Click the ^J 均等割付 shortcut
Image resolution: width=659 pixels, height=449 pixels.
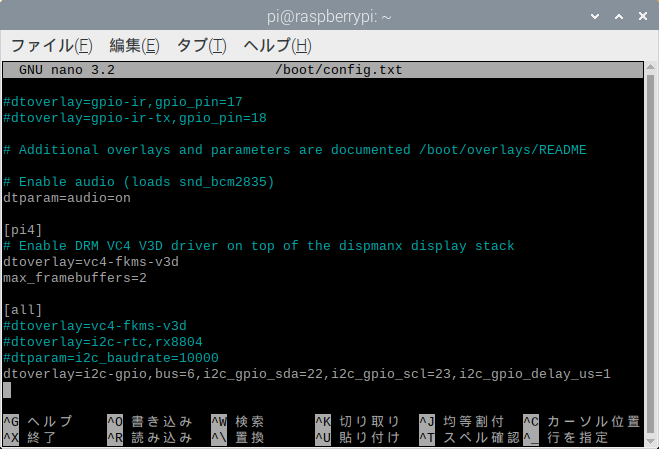pos(461,421)
